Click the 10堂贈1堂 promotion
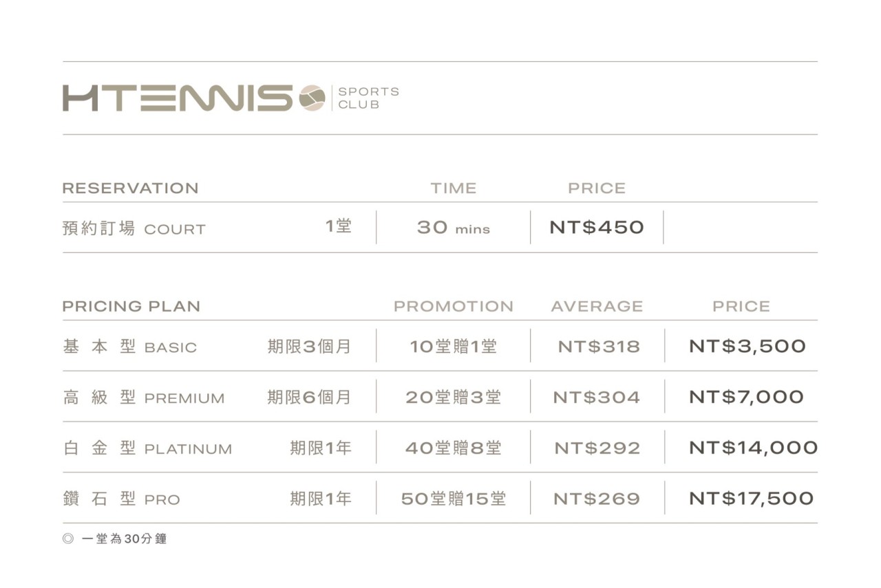Screen dimensions: 881x588 (x=453, y=346)
